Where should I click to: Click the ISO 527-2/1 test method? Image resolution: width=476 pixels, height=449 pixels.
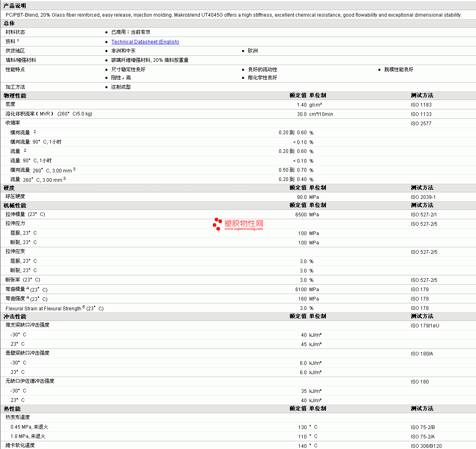(424, 215)
